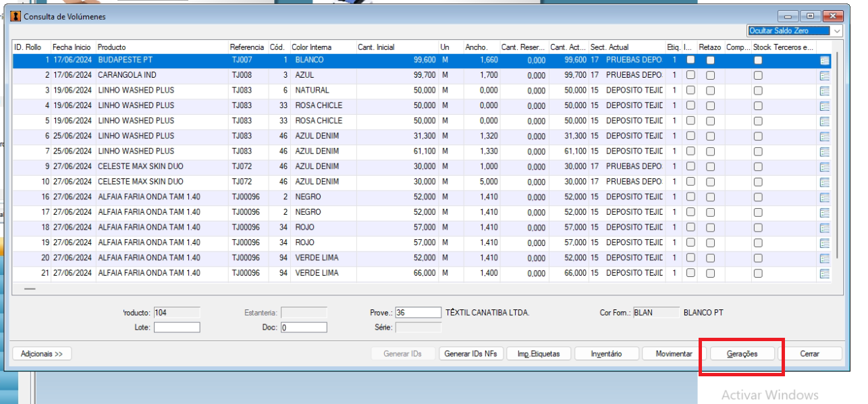This screenshot has height=404, width=868.
Task: Open details icon for roll ID 16
Action: point(824,197)
